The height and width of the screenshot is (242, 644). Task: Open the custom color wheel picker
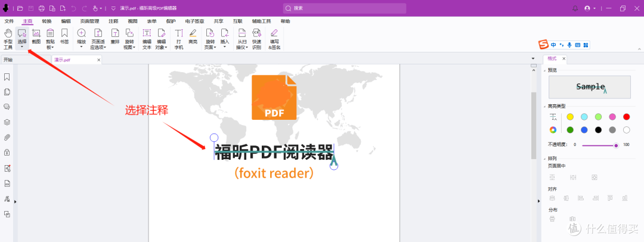tap(553, 130)
